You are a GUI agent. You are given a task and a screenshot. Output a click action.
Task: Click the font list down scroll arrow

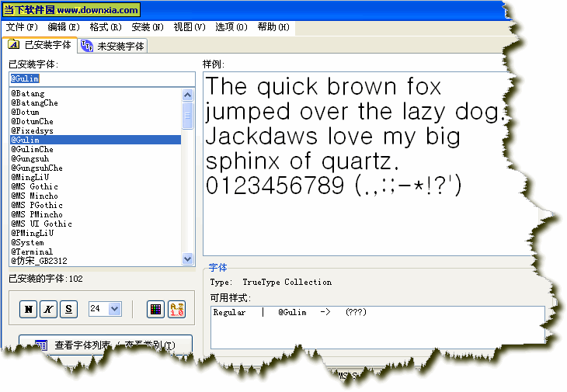188,258
